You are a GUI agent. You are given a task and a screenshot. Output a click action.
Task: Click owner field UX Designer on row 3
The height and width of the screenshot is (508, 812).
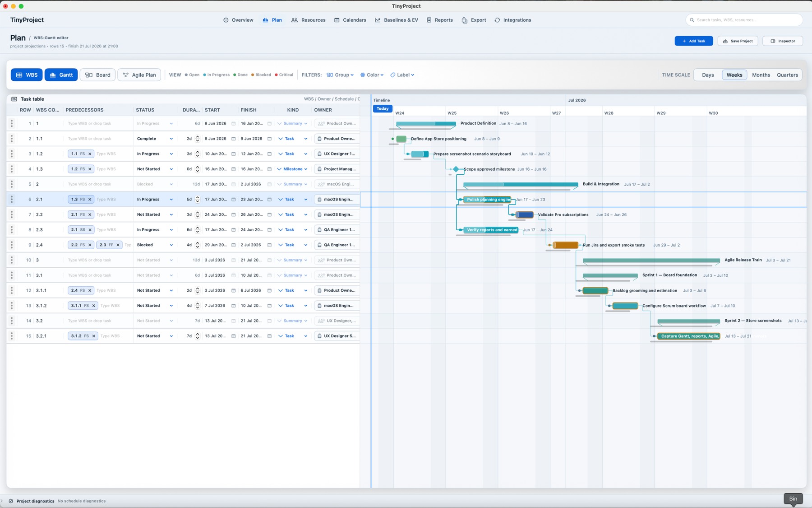point(337,154)
